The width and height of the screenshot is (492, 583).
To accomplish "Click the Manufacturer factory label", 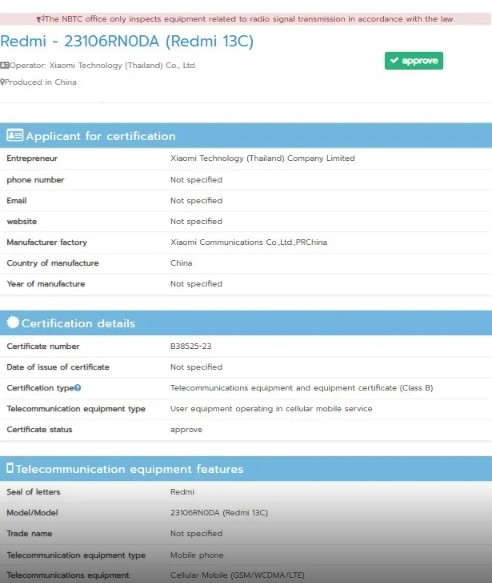I will coord(47,242).
